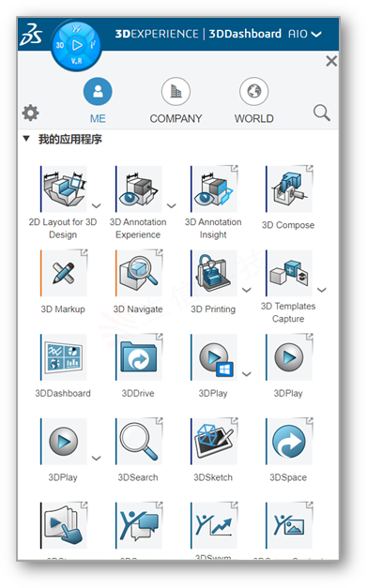
Task: Switch to the WORLD tab
Action: tap(254, 100)
